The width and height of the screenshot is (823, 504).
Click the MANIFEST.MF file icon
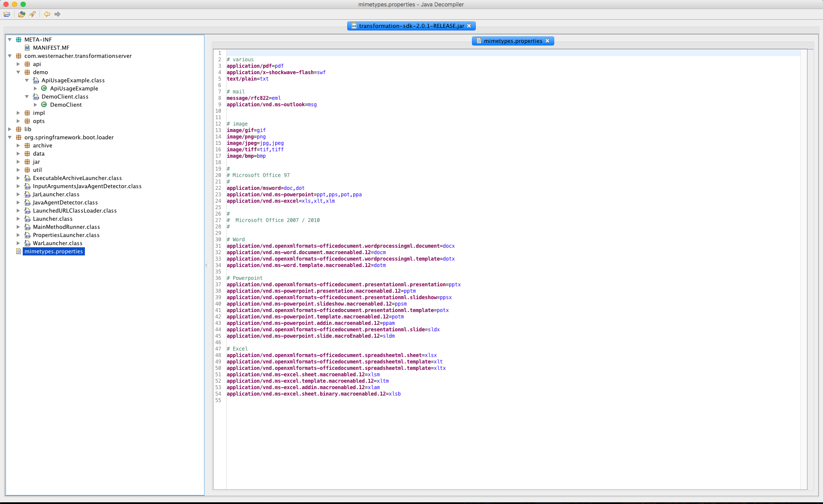tap(27, 48)
